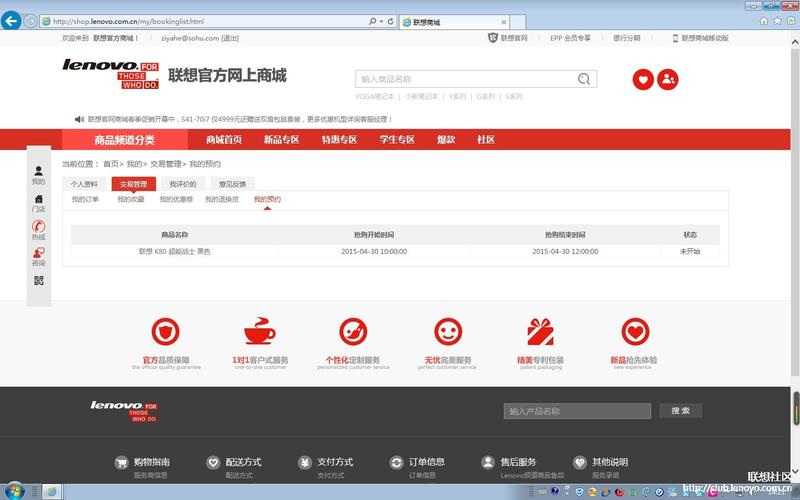Switch to the 意见反馈 tab
This screenshot has height=500, width=800.
pyautogui.click(x=232, y=184)
